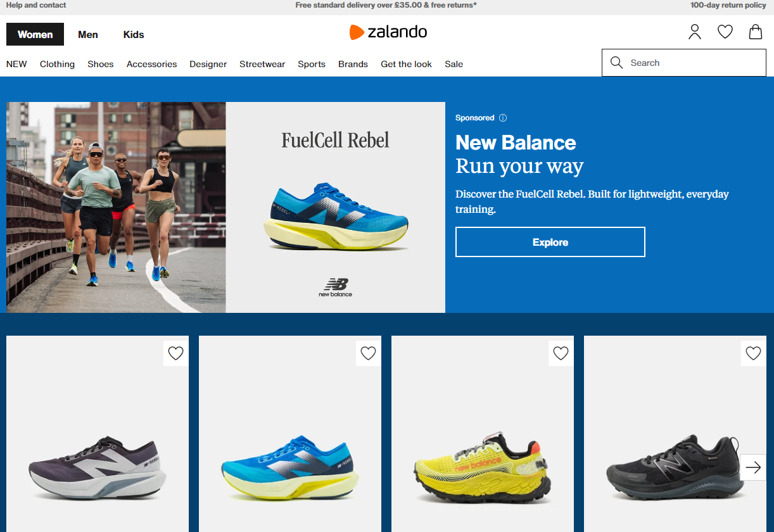Switch to the Kids tab
Image resolution: width=774 pixels, height=532 pixels.
point(134,35)
